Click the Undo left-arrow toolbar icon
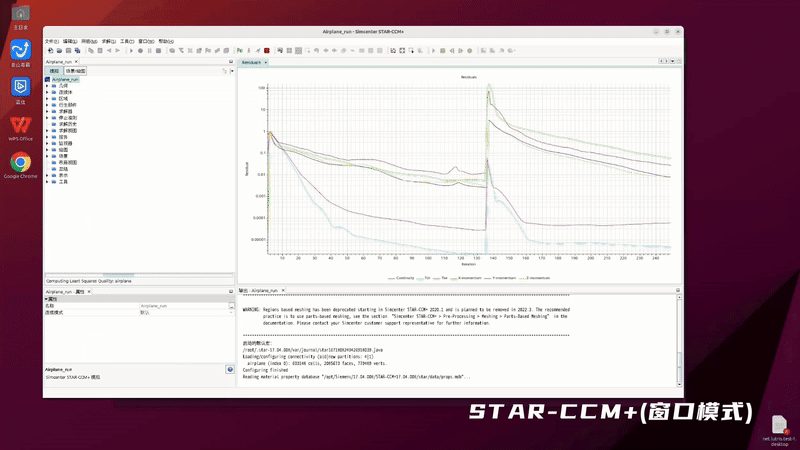The width and height of the screenshot is (800, 450). pos(109,51)
